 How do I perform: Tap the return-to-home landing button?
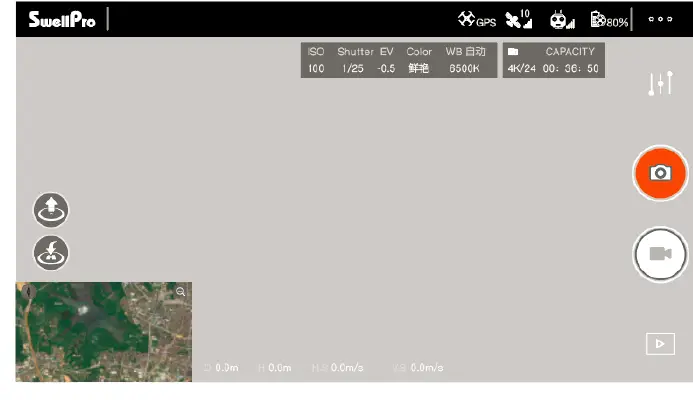point(51,253)
